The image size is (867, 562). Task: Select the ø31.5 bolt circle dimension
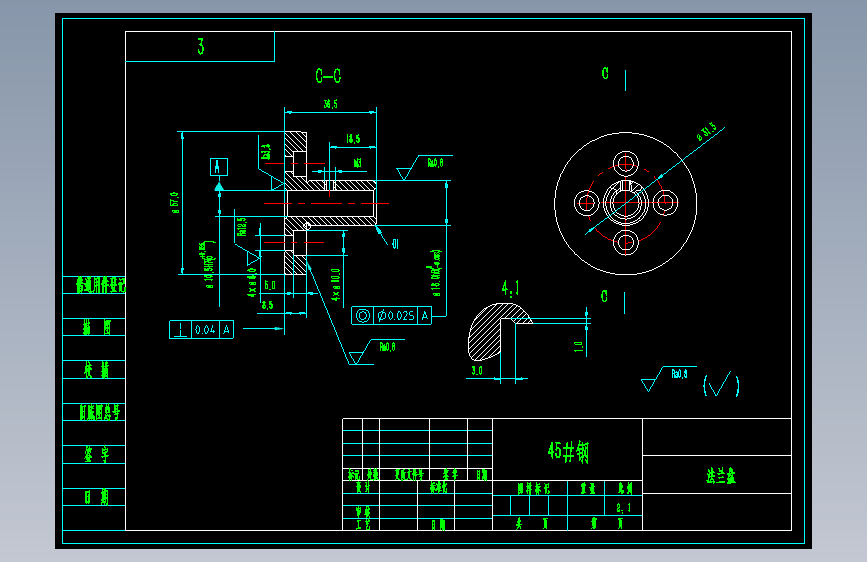pos(706,132)
